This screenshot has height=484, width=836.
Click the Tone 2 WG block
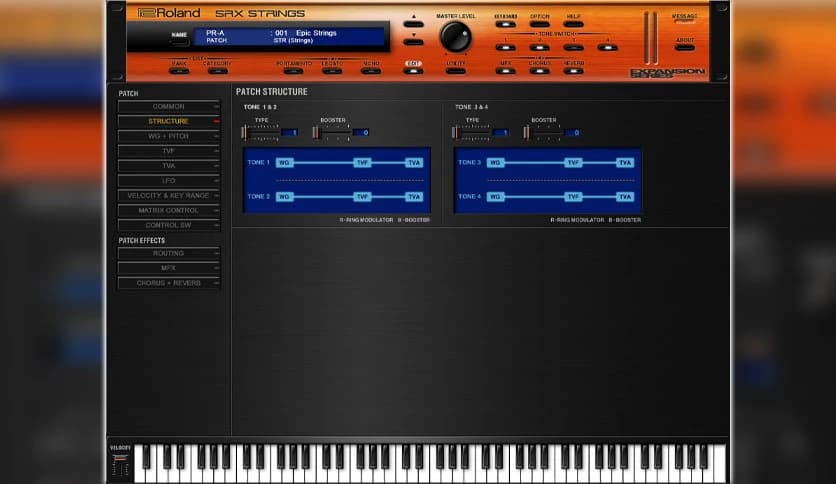point(284,197)
